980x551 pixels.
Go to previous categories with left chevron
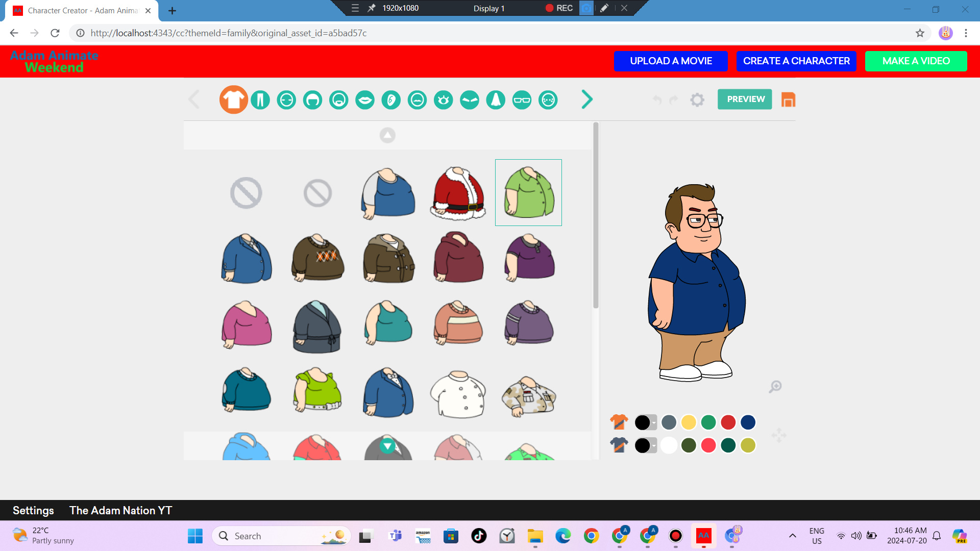tap(194, 99)
